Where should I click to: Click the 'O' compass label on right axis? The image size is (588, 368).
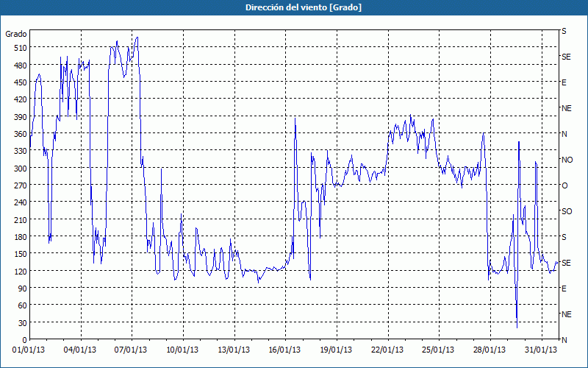tap(564, 186)
